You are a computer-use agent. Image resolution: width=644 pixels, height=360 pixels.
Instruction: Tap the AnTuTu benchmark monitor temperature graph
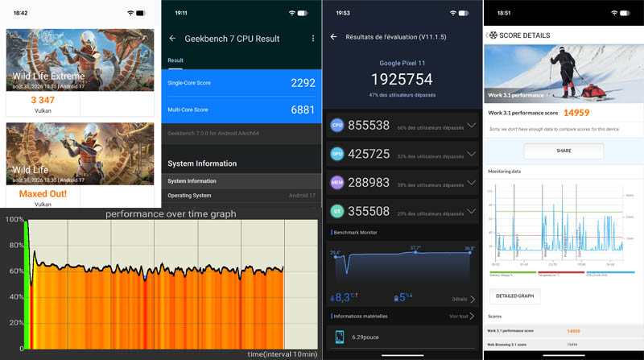pos(402,263)
